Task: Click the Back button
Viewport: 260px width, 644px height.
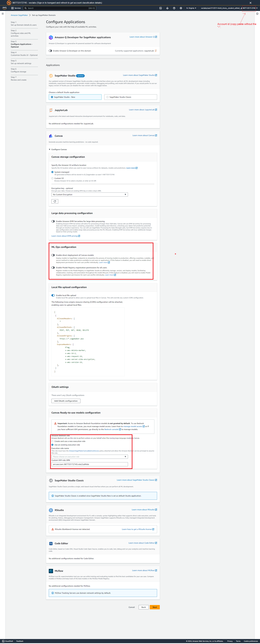Action: [144, 607]
